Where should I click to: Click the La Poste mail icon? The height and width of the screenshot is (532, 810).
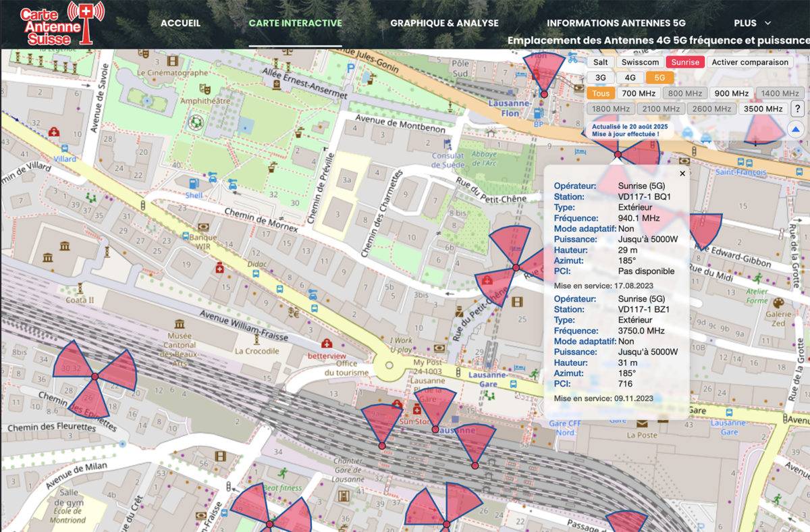[x=641, y=424]
